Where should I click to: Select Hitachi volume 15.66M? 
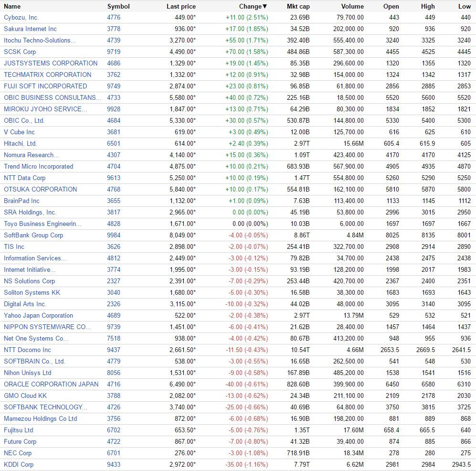coord(353,144)
